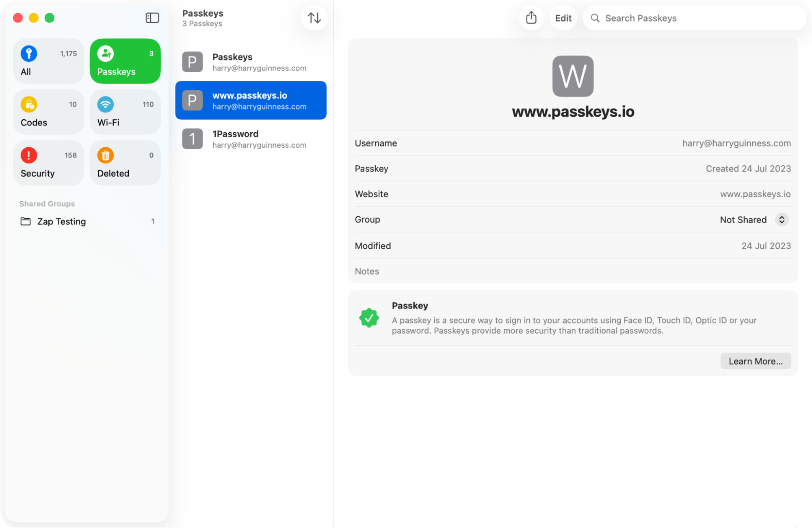This screenshot has width=812, height=528.
Task: Open the All passwords section
Action: (48, 61)
